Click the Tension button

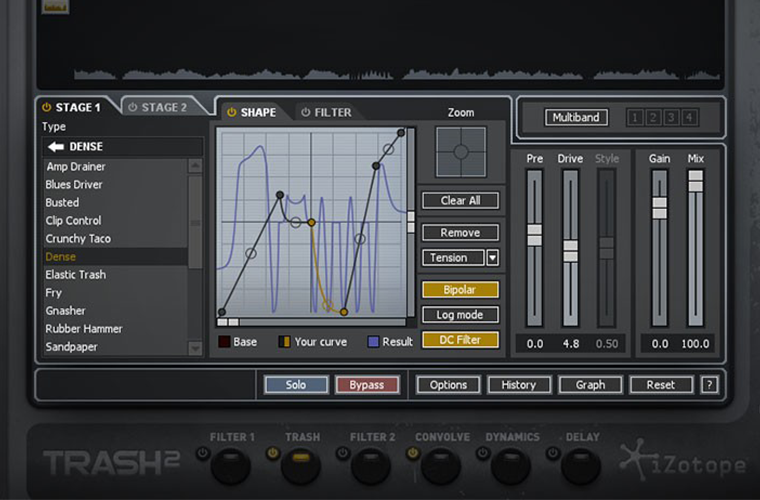coord(453,258)
